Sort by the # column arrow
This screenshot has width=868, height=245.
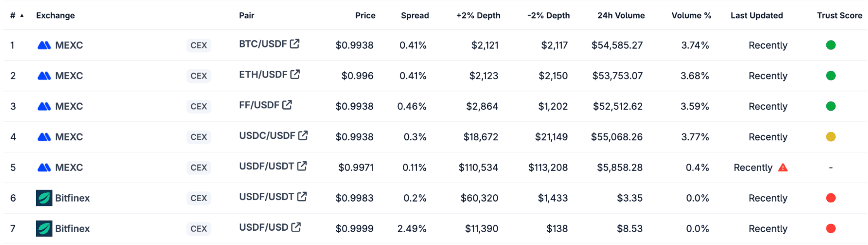tap(22, 16)
